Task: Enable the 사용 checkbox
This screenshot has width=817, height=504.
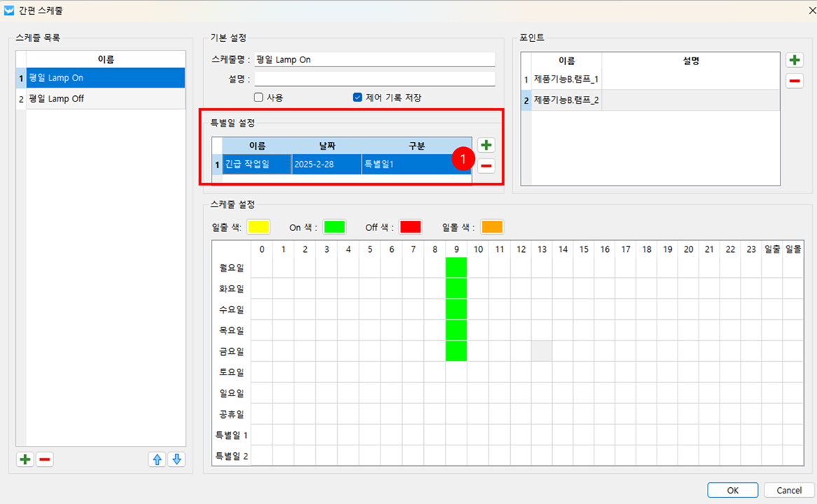Action: [259, 98]
